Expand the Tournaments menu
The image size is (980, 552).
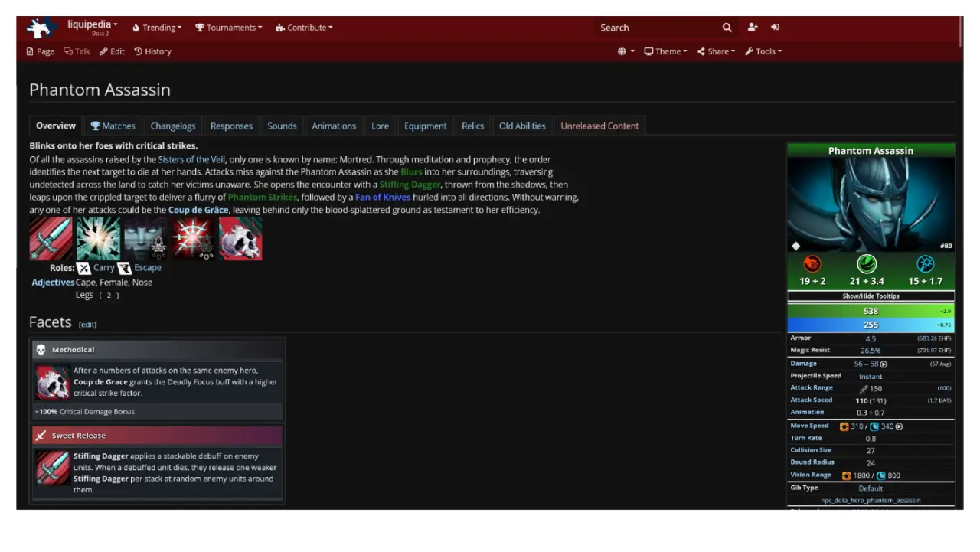coord(229,28)
